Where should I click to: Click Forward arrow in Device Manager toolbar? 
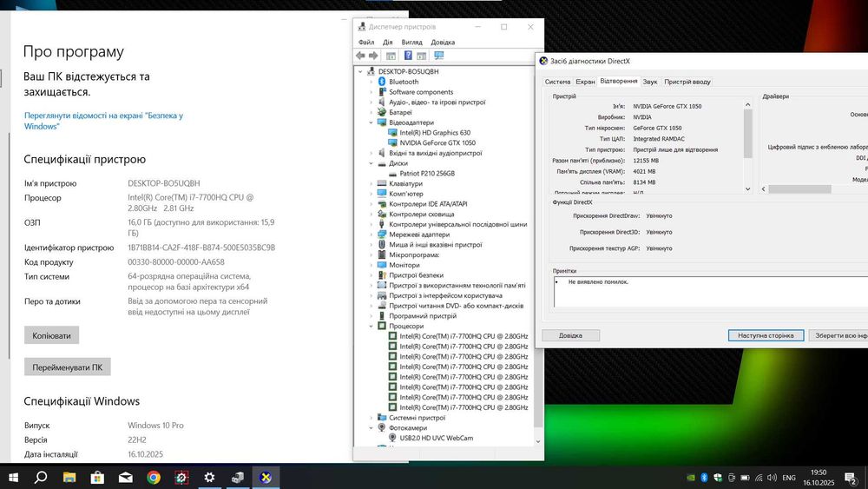[x=373, y=56]
